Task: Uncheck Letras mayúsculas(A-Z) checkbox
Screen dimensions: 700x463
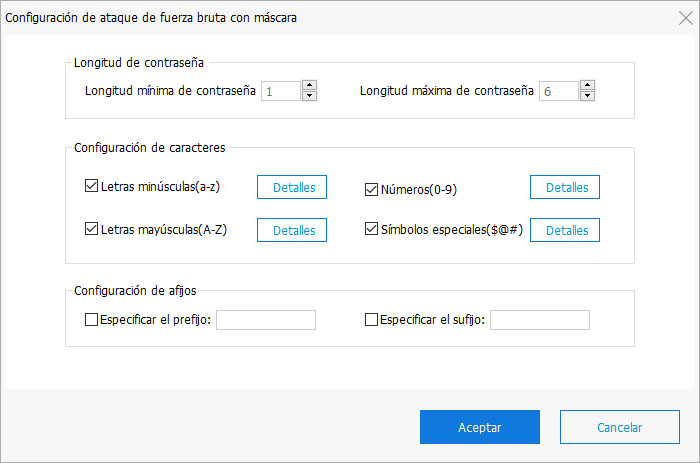Action: (91, 229)
